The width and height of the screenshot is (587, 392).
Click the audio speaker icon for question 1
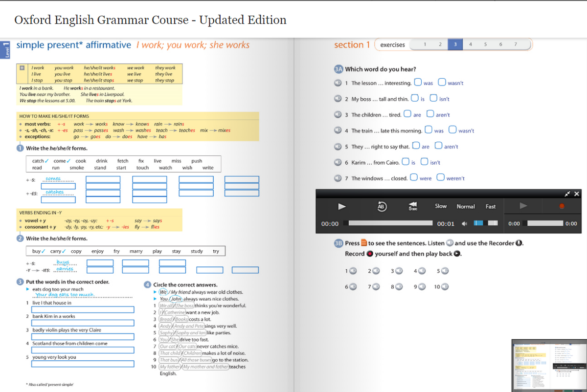(338, 83)
